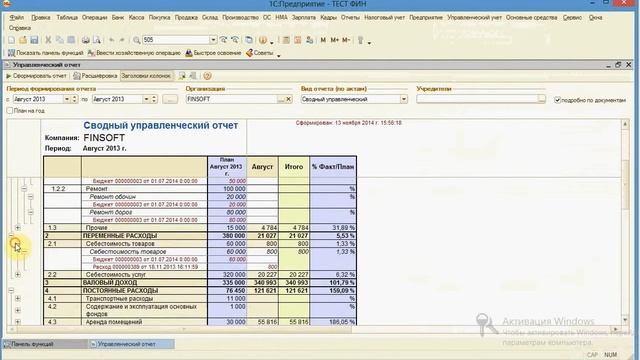Open the start period Август 2013 dropdown
Image resolution: width=640 pixels, height=360 pixels.
tap(67, 99)
